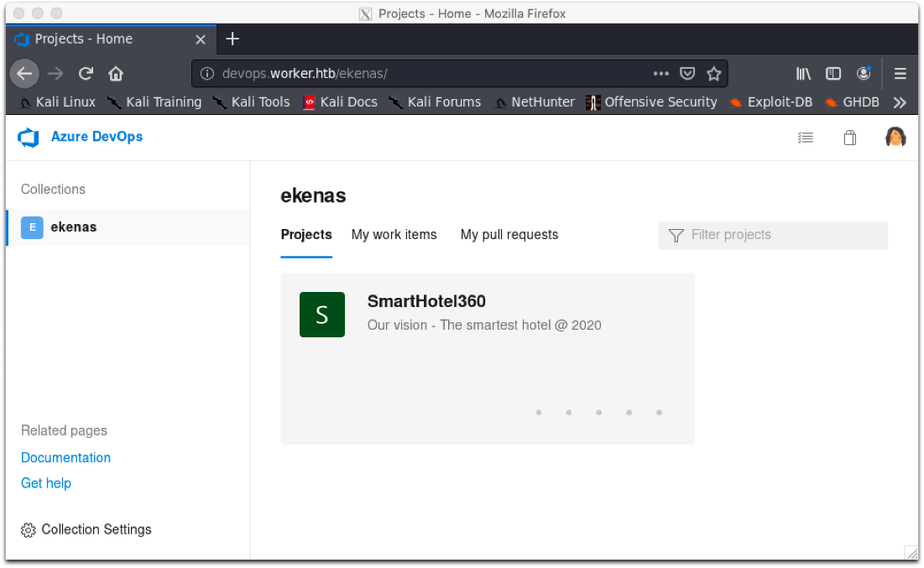Close the Projects - Home tab

tap(201, 39)
